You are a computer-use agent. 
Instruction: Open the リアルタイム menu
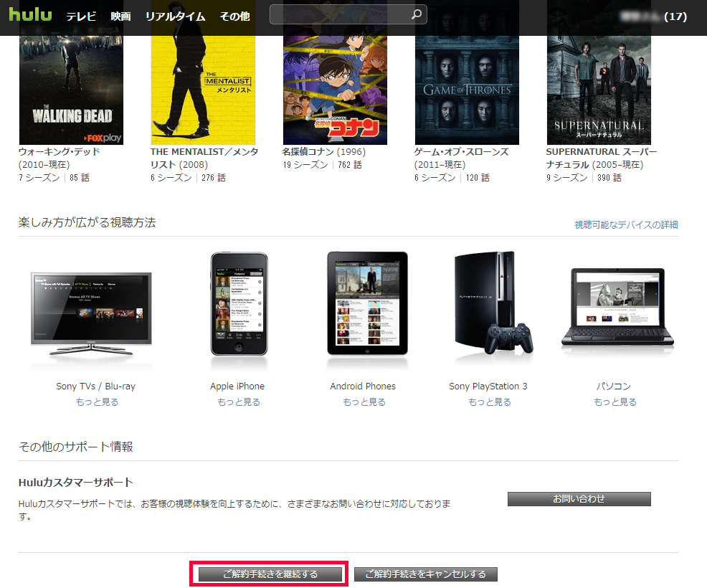point(175,16)
